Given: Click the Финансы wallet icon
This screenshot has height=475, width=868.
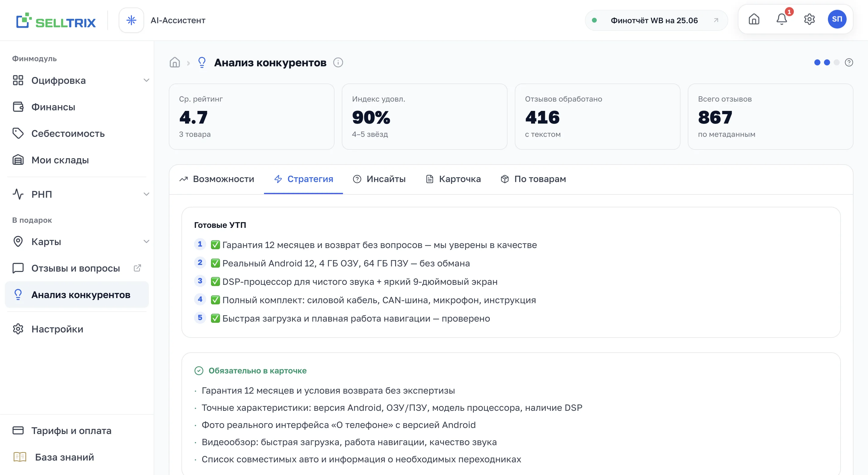Looking at the screenshot, I should coord(18,107).
